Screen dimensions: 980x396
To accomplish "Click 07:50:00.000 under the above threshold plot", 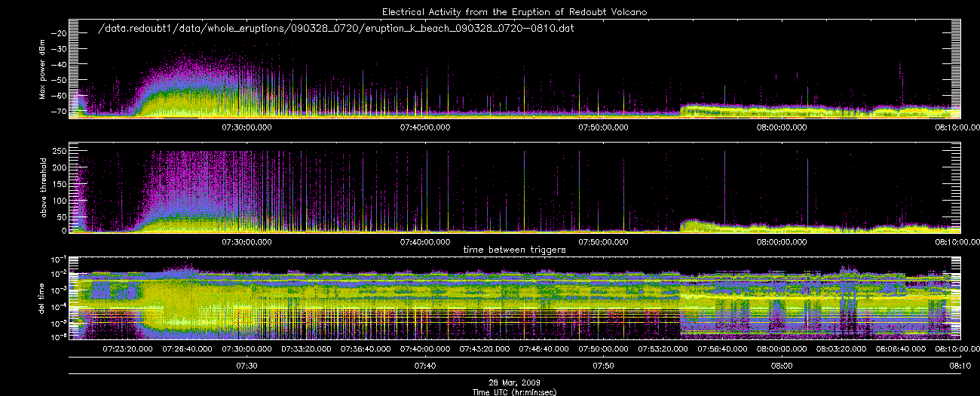I will point(603,241).
